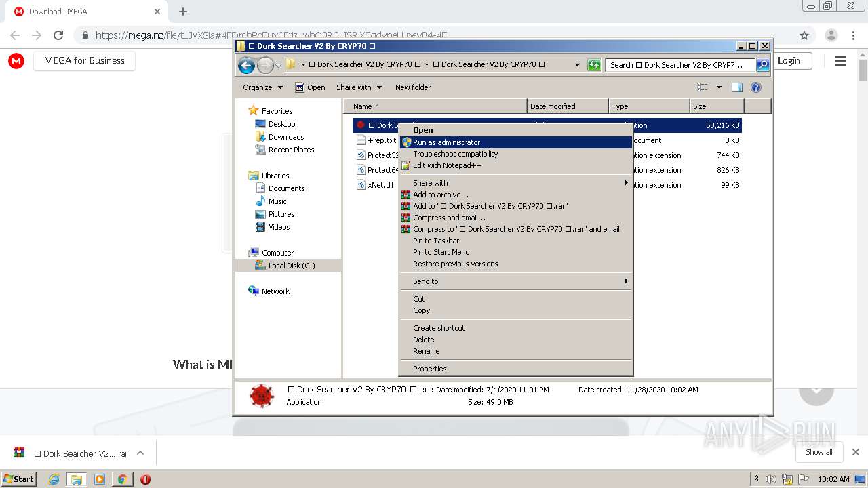This screenshot has width=868, height=488.
Task: Expand the Send to submenu
Action: (515, 281)
